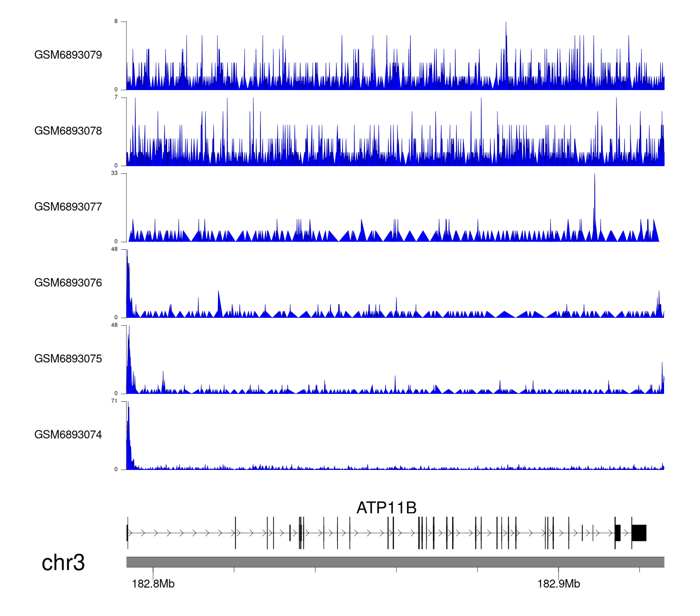Select the GSM6893074 track name
The image size is (700, 616).
click(x=68, y=435)
